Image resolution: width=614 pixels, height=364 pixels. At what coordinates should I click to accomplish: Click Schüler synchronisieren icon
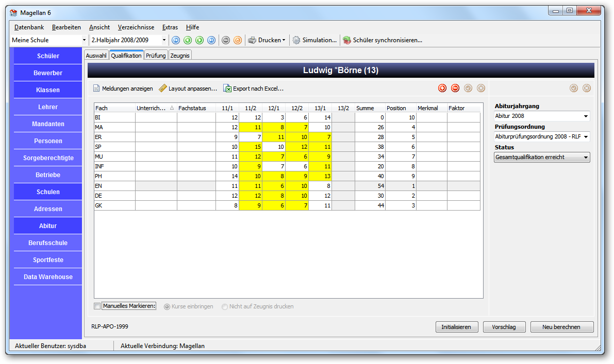click(x=346, y=40)
